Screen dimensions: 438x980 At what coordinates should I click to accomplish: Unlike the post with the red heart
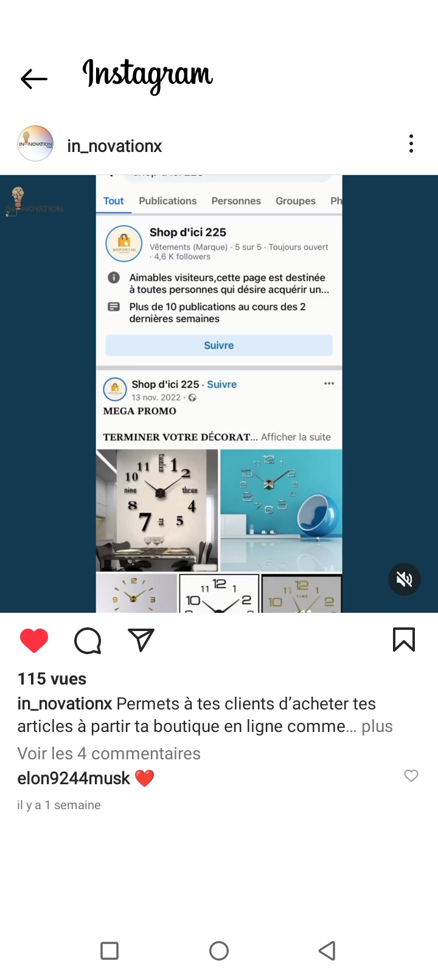34,641
